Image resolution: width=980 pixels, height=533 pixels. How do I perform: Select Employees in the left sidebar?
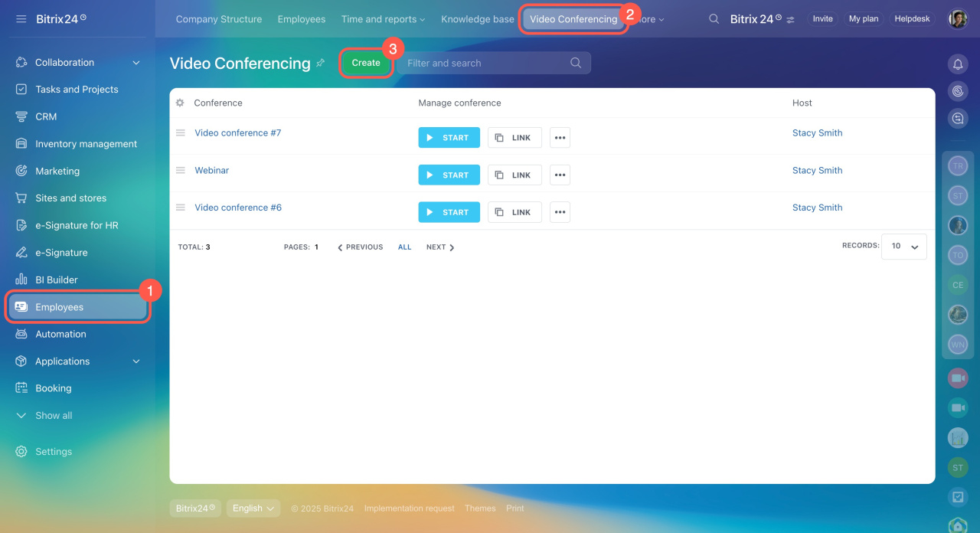[x=77, y=307]
